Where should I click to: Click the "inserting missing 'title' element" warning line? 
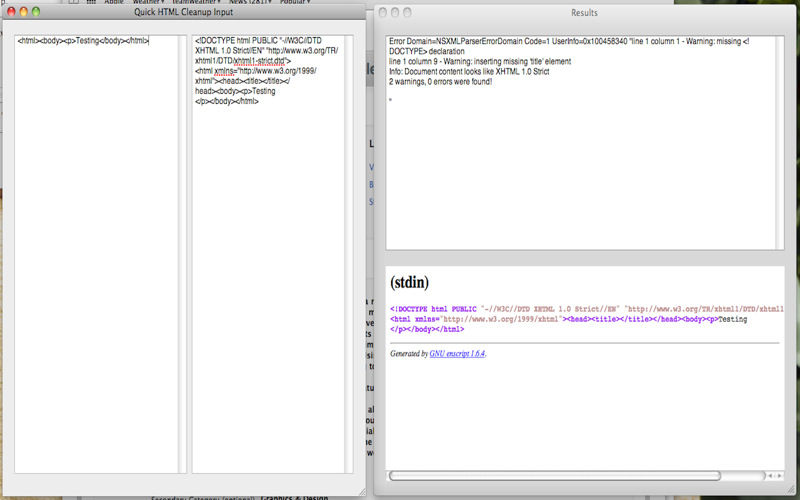480,61
